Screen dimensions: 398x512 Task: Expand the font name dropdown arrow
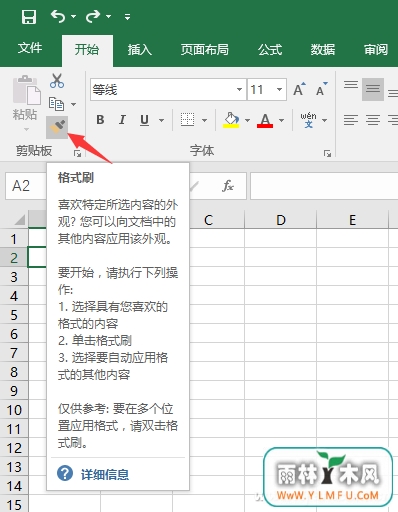239,90
